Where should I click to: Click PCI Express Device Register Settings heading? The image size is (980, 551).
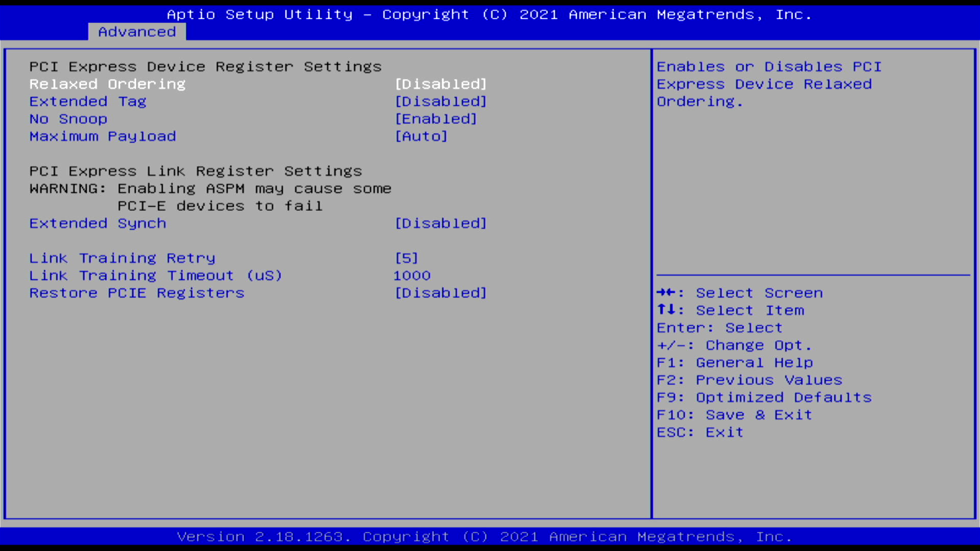pos(205,67)
